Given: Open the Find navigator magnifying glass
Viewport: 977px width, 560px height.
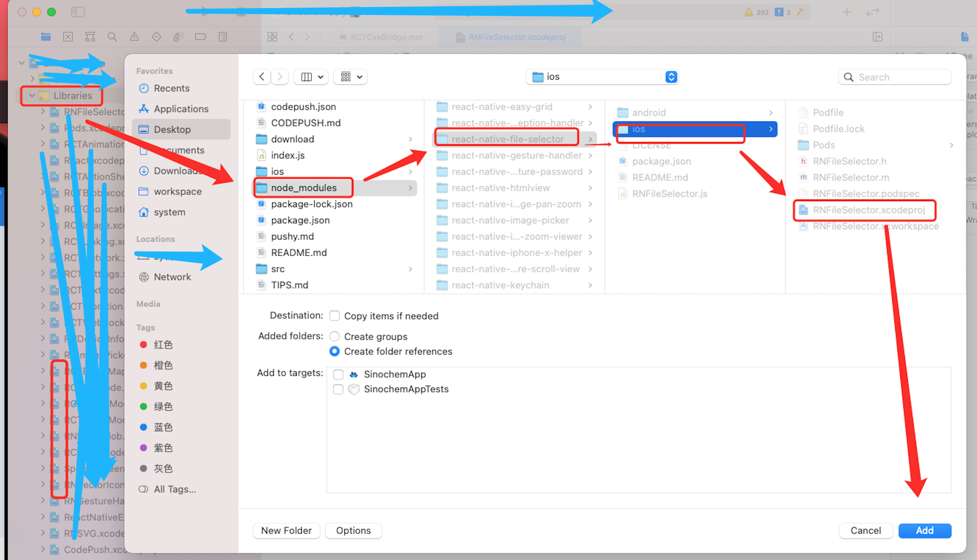Looking at the screenshot, I should (x=112, y=37).
